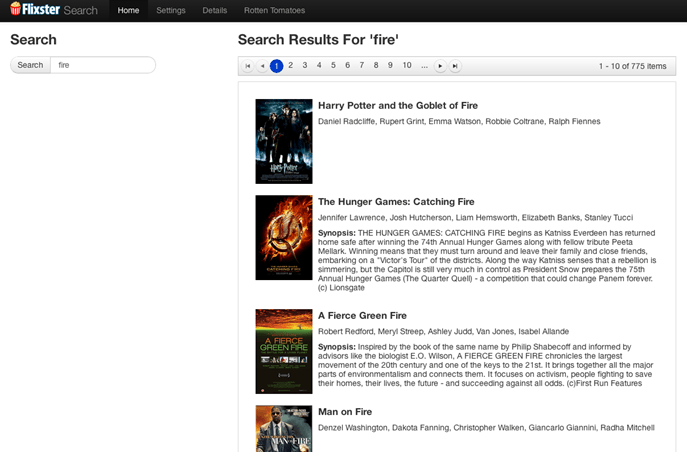687x452 pixels.
Task: Select page 5 in pager
Action: 333,65
